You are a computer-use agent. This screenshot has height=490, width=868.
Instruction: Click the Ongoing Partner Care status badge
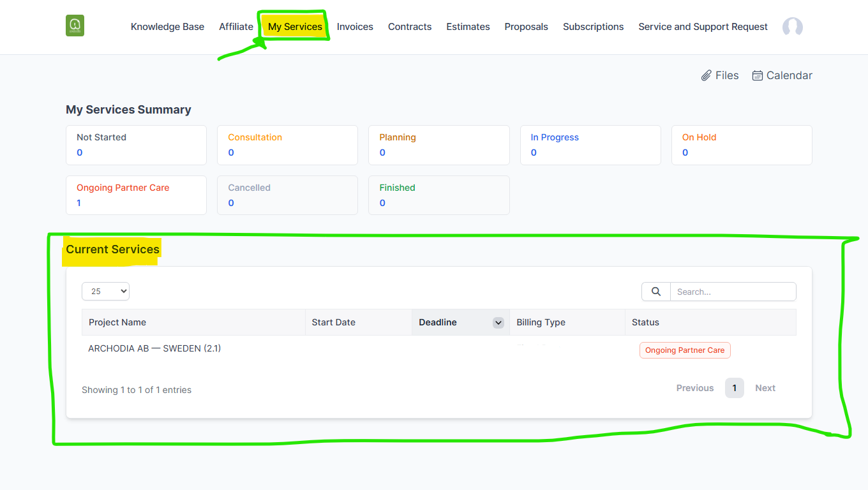(x=684, y=350)
